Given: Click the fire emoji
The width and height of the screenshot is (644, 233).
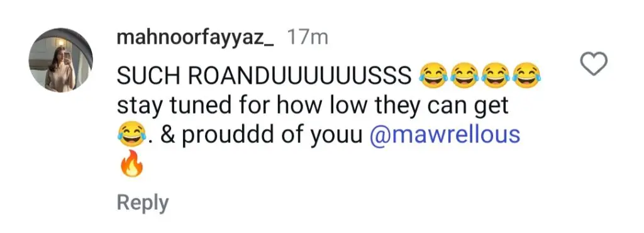Looking at the screenshot, I should pyautogui.click(x=131, y=164).
